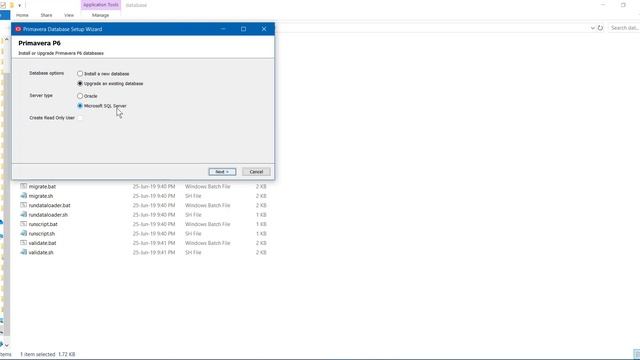Click Windows Batch File type of validate.bat
The height and width of the screenshot is (360, 640).
[x=208, y=243]
